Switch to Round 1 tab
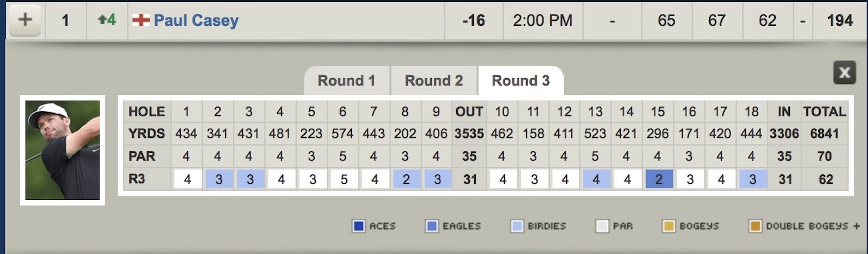Image resolution: width=868 pixels, height=254 pixels. tap(347, 80)
